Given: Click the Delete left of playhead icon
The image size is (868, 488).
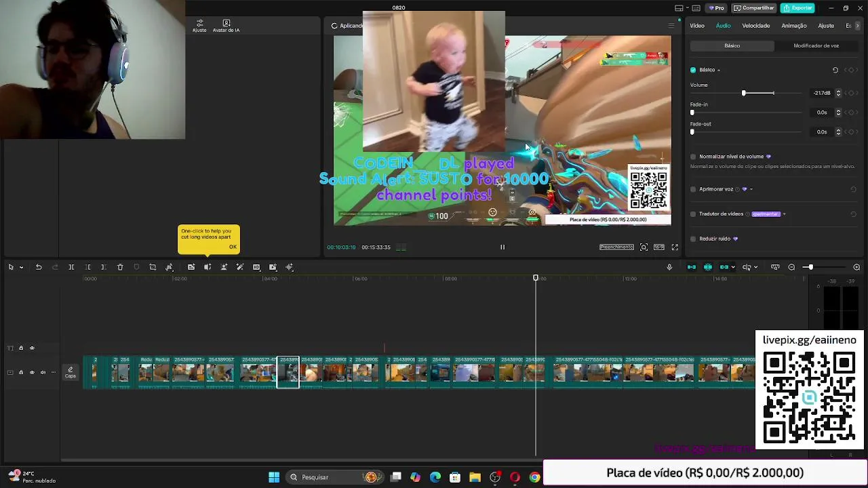Looking at the screenshot, I should click(x=87, y=267).
